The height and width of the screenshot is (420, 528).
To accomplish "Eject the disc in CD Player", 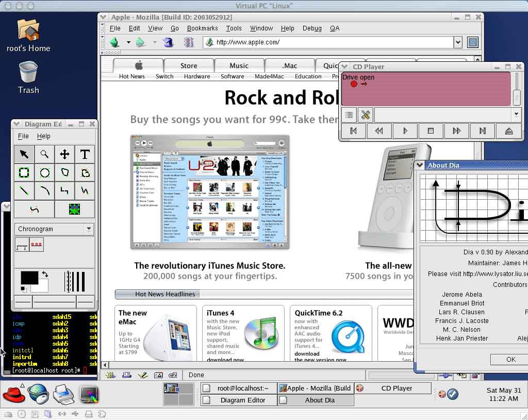I will point(508,131).
